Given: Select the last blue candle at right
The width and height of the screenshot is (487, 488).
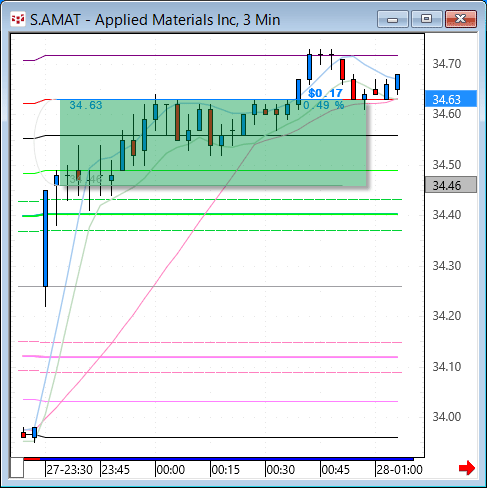Looking at the screenshot, I should pos(397,82).
